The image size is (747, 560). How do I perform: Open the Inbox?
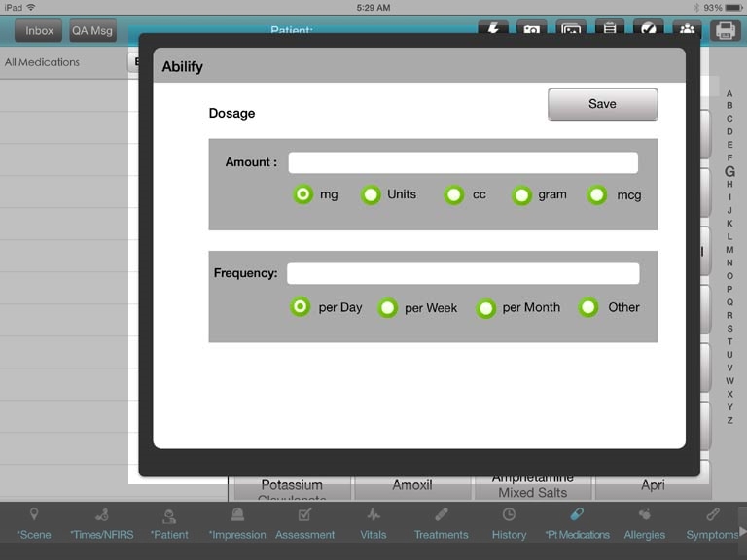39,31
